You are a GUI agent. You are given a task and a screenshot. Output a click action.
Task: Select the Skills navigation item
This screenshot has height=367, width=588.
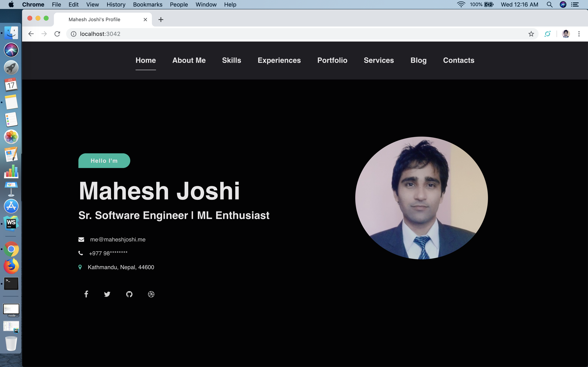tap(231, 60)
